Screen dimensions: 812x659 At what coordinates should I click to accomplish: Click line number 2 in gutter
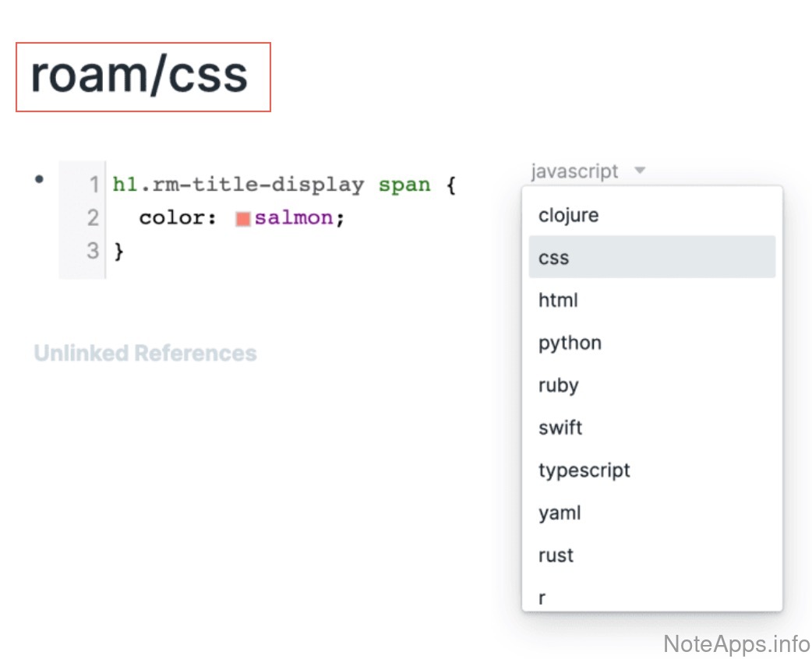point(94,218)
